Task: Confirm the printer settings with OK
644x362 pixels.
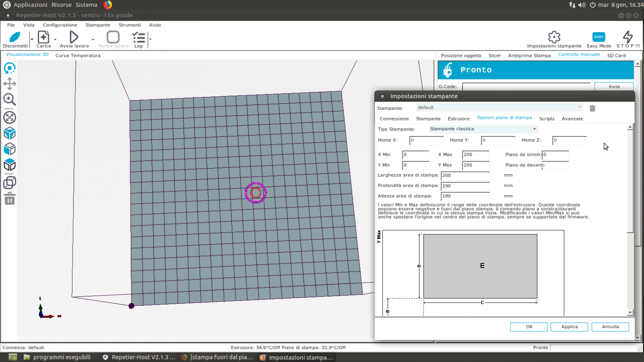Action: [x=529, y=327]
